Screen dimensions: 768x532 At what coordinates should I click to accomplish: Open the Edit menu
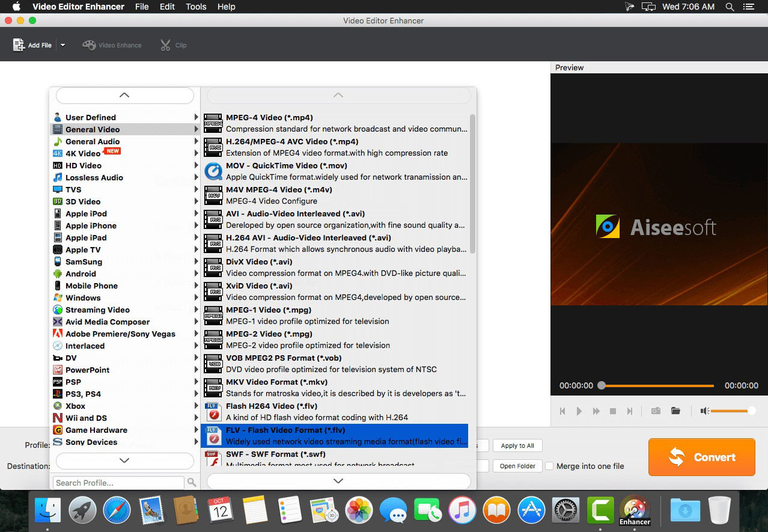click(x=167, y=7)
